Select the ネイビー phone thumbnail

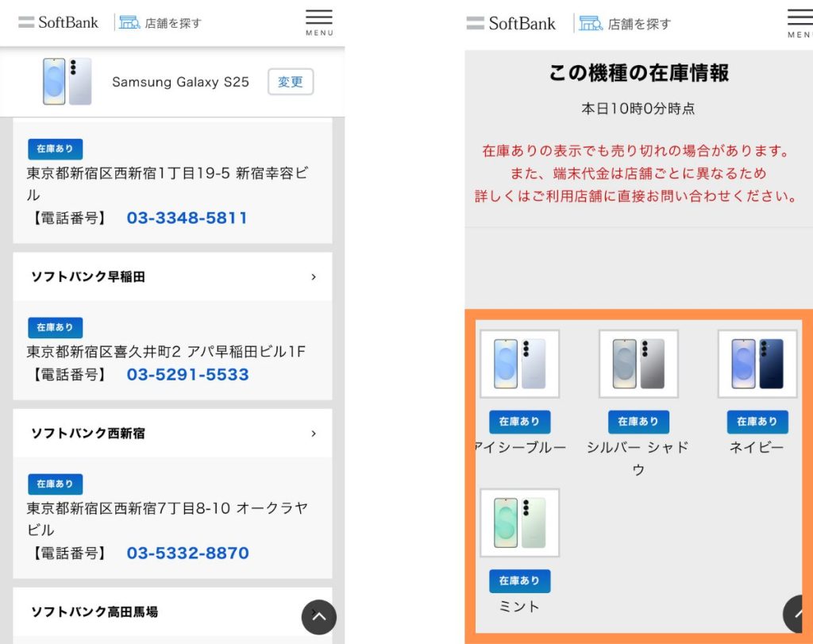click(x=757, y=364)
